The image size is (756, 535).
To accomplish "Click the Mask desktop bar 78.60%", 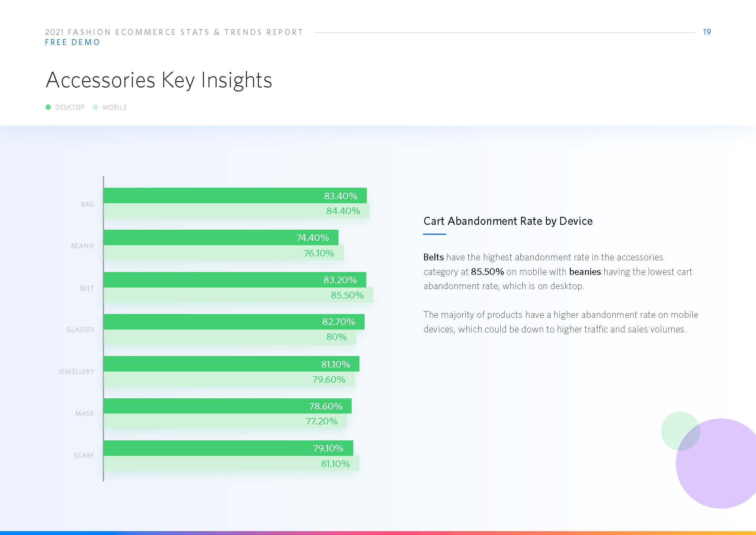I will click(227, 406).
